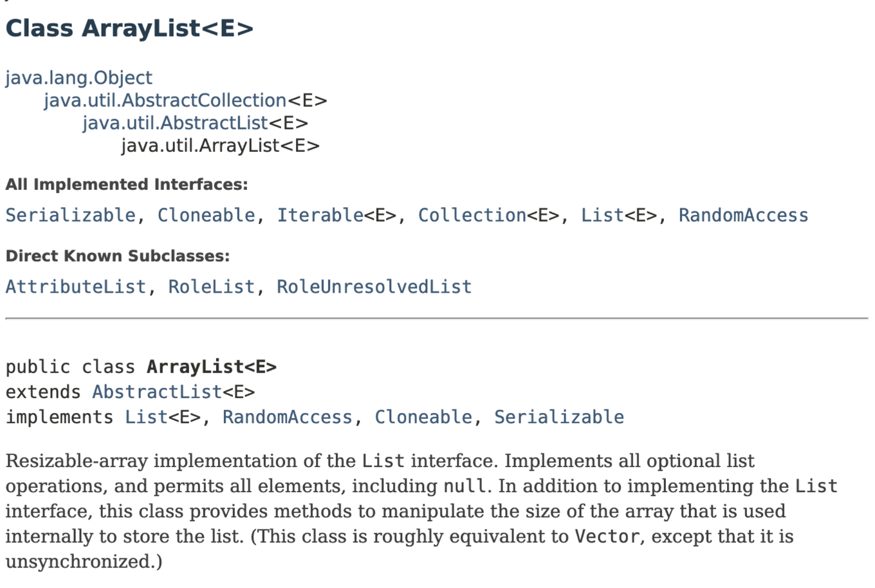
Task: Open Serializable under All Implemented Interfaces
Action: pyautogui.click(x=71, y=215)
